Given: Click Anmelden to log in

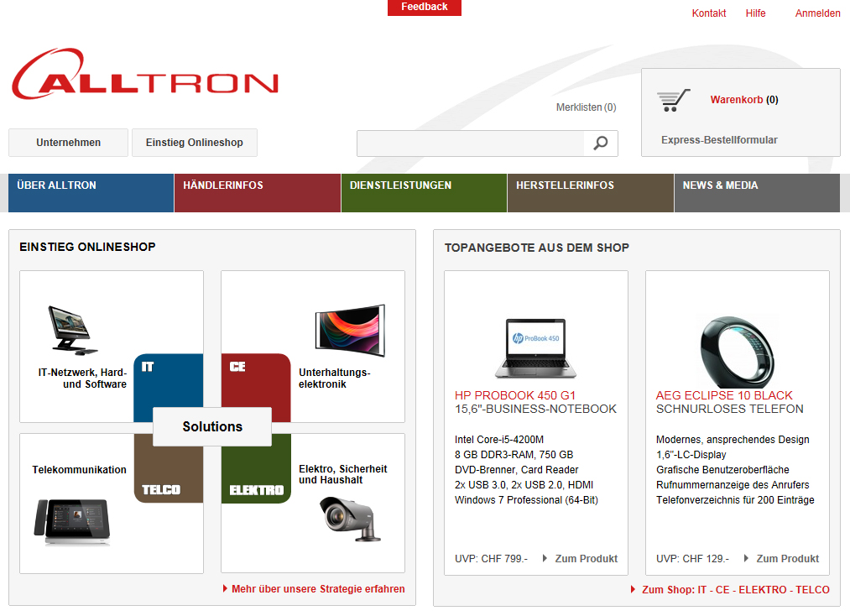Looking at the screenshot, I should (817, 13).
